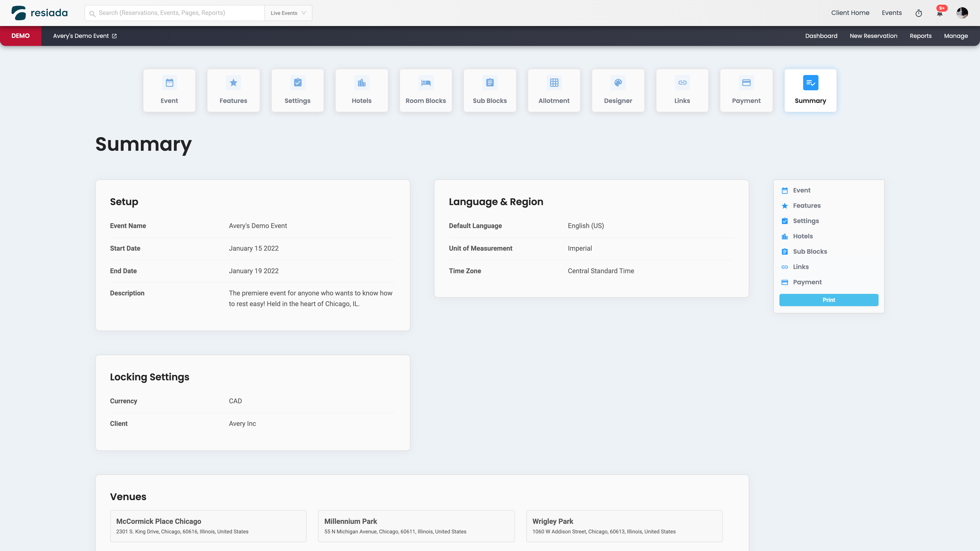
Task: Open the notifications bell
Action: [x=939, y=13]
